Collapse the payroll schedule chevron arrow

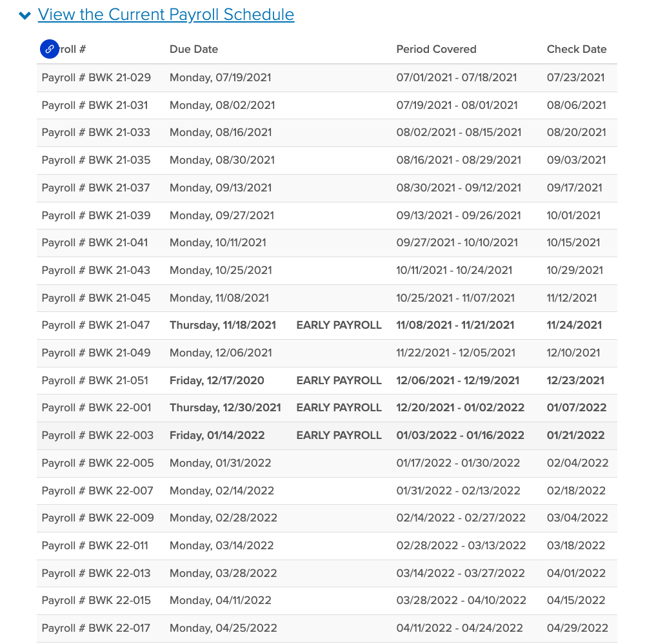coord(25,15)
